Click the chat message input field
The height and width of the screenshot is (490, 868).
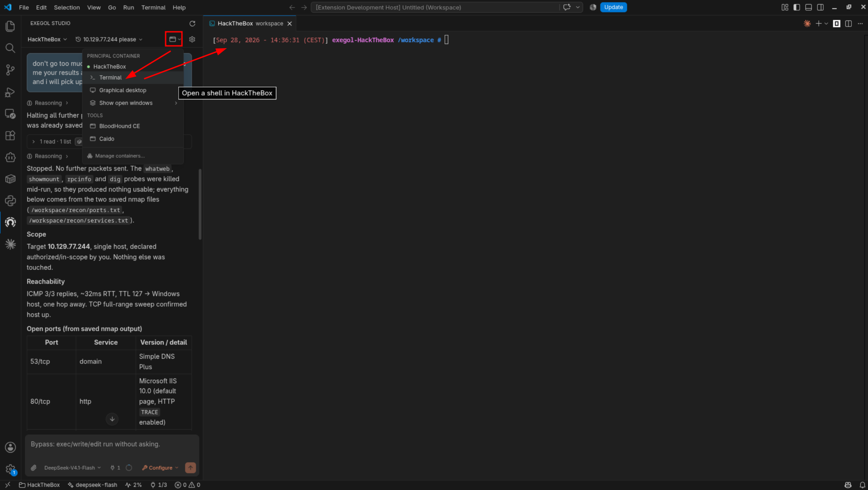coord(112,444)
